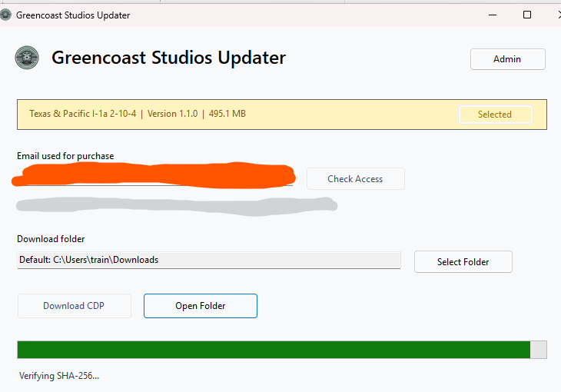Click the download folder path field
Screen dimensions: 561x392
(x=209, y=260)
